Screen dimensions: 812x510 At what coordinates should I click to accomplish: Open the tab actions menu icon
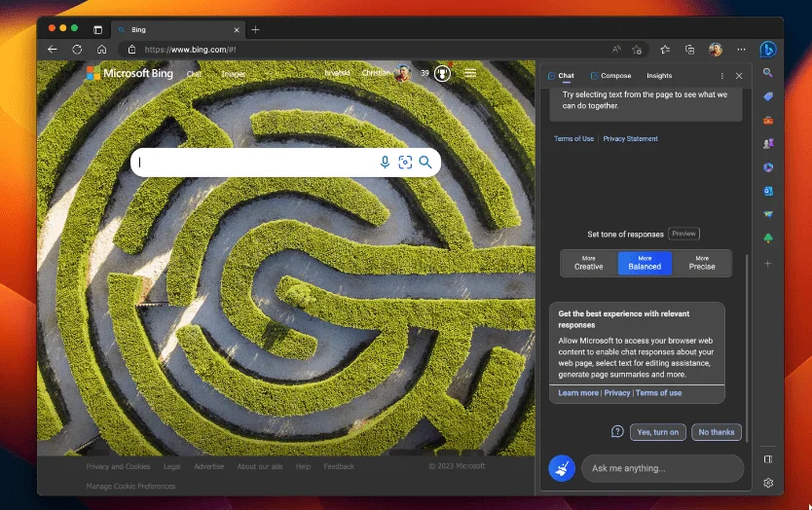pyautogui.click(x=98, y=30)
